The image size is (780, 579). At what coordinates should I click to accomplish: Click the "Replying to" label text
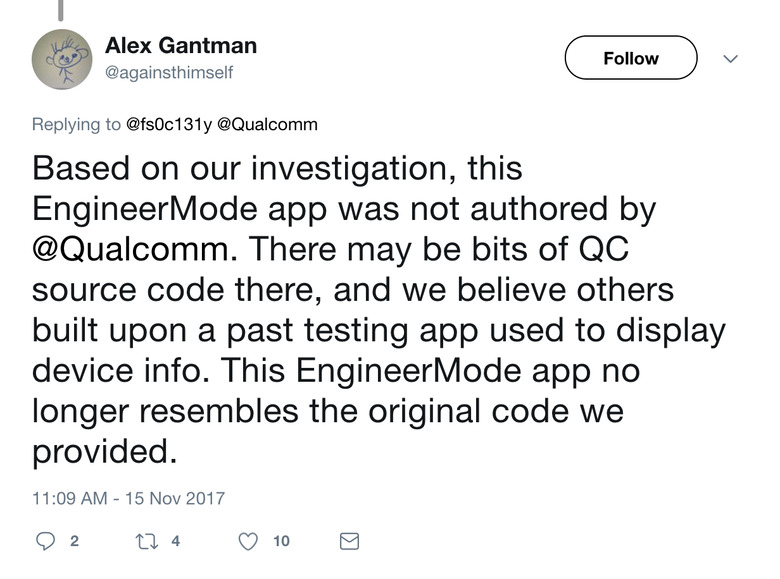(77, 125)
